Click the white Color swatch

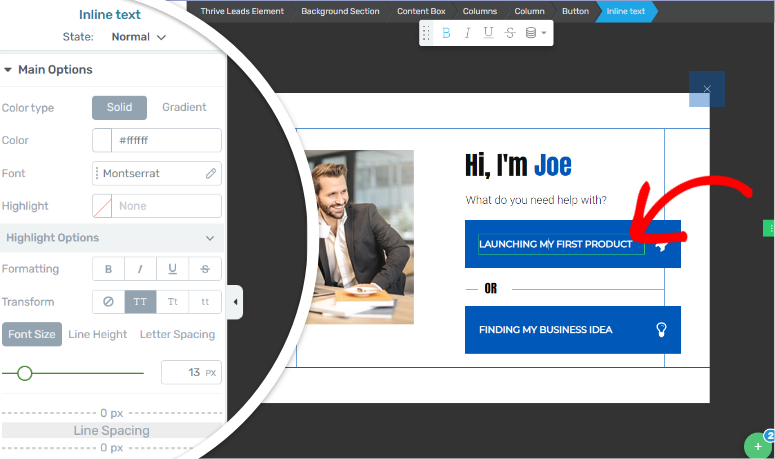click(102, 140)
